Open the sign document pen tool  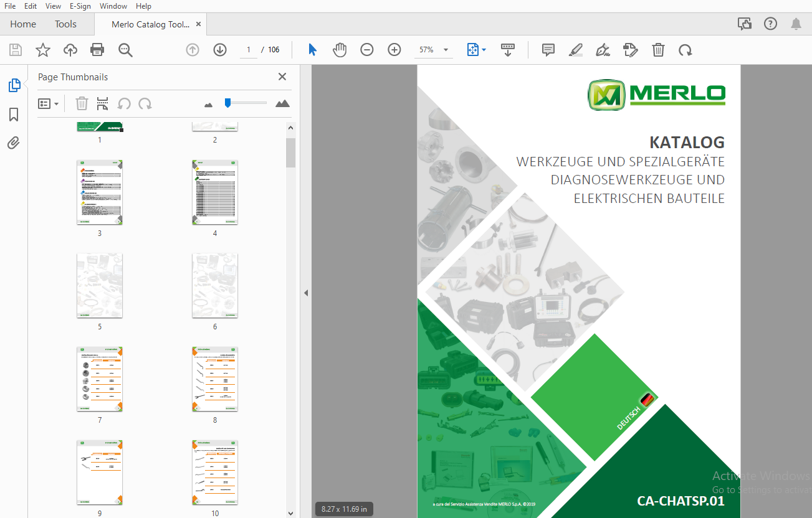coord(603,50)
